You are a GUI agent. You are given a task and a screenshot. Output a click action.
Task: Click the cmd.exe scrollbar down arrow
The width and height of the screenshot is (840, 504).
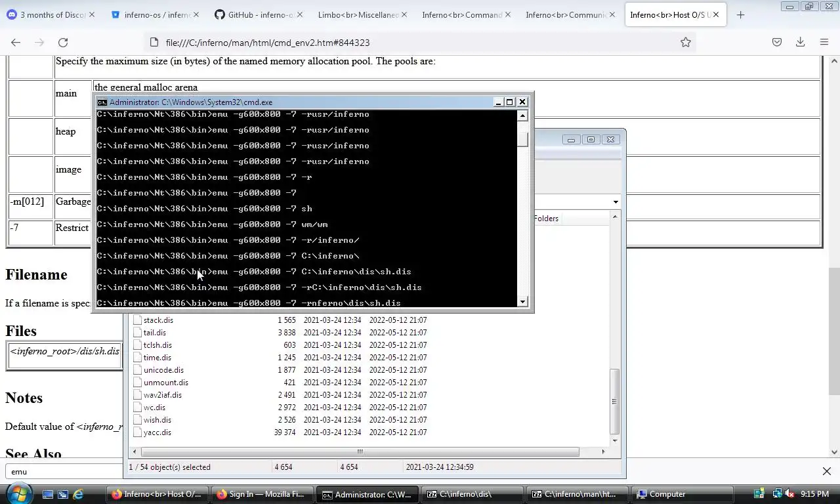click(523, 302)
